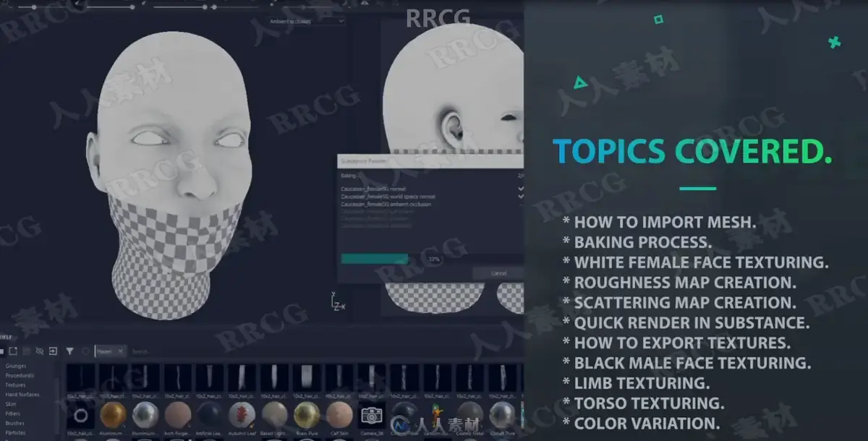Select the Artificial Leather material sphere
This screenshot has height=441, width=868.
(x=210, y=416)
